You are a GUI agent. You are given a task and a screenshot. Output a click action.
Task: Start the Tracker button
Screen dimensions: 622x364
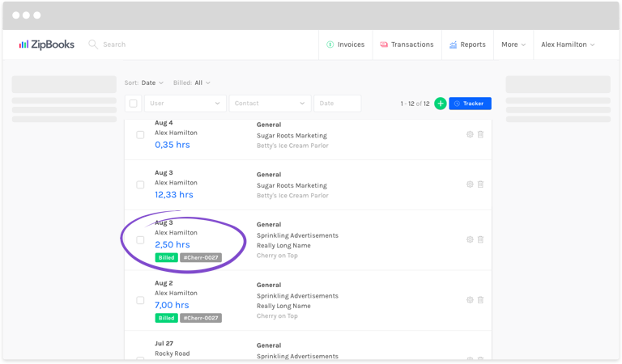470,104
